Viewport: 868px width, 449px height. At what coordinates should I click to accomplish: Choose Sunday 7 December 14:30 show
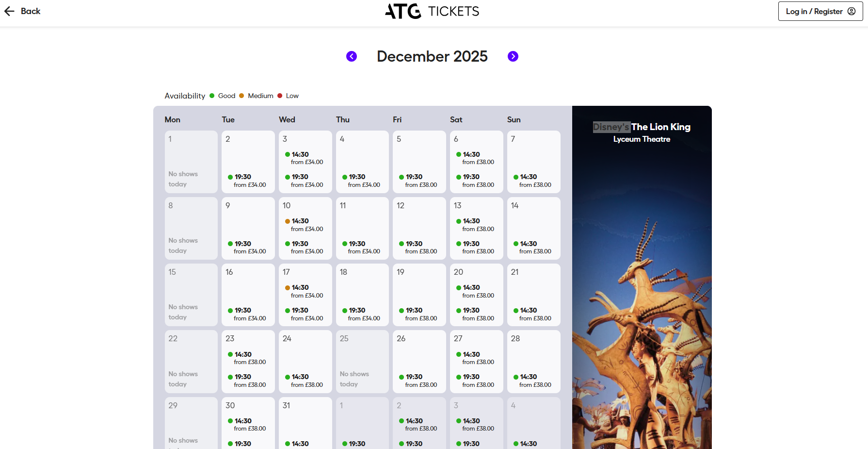tap(532, 181)
